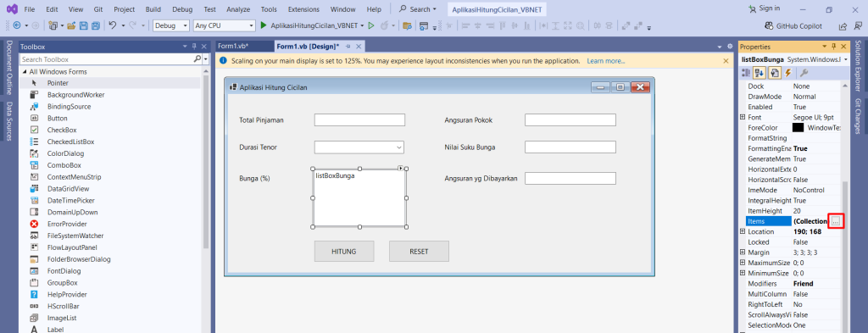Click the wrench Property Pages icon
Screen dimensions: 868x333
pos(804,73)
